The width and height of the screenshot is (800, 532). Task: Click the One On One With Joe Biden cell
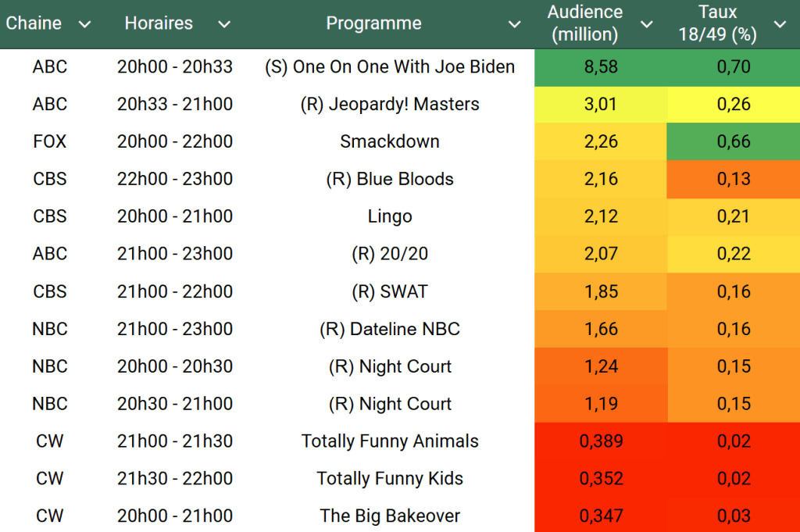point(390,67)
